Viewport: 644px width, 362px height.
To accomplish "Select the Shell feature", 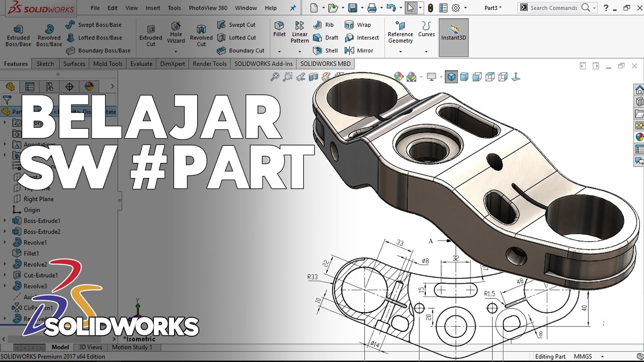I will tap(326, 50).
